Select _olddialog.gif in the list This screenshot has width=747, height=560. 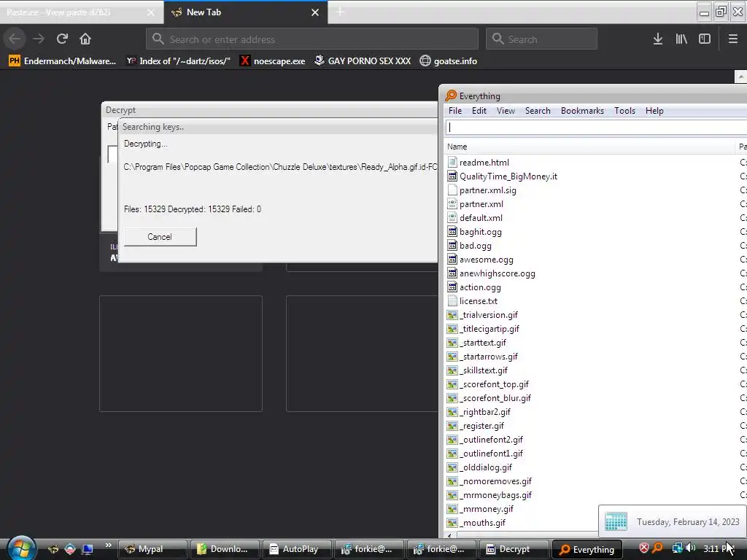(x=486, y=467)
